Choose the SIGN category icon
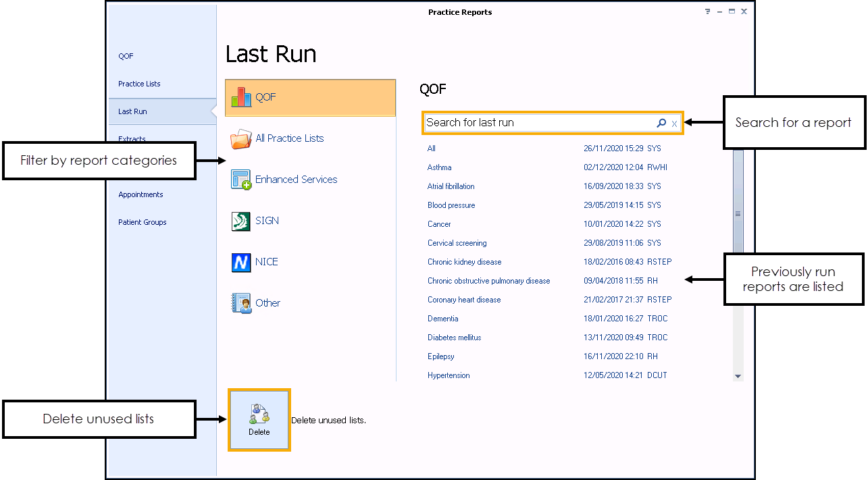 click(x=241, y=221)
